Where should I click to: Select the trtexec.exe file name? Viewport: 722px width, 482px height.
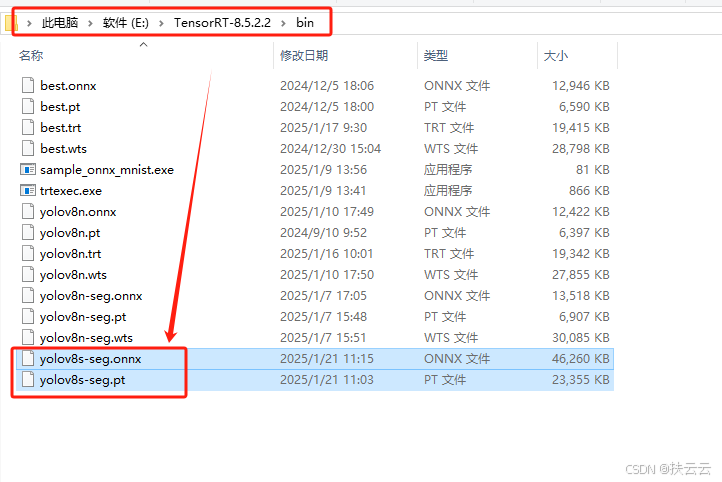[71, 191]
